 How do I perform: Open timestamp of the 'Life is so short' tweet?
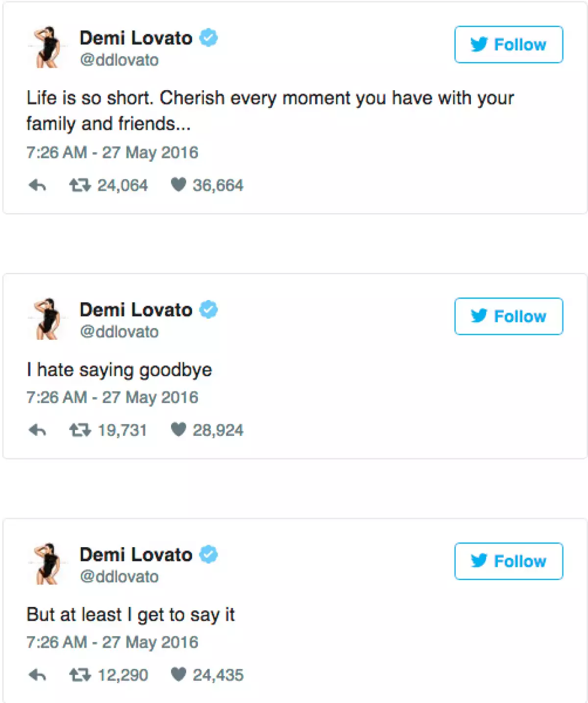[x=112, y=152]
